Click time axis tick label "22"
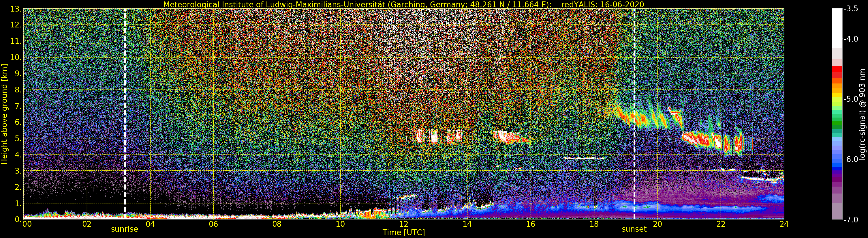The width and height of the screenshot is (868, 238). [x=721, y=224]
